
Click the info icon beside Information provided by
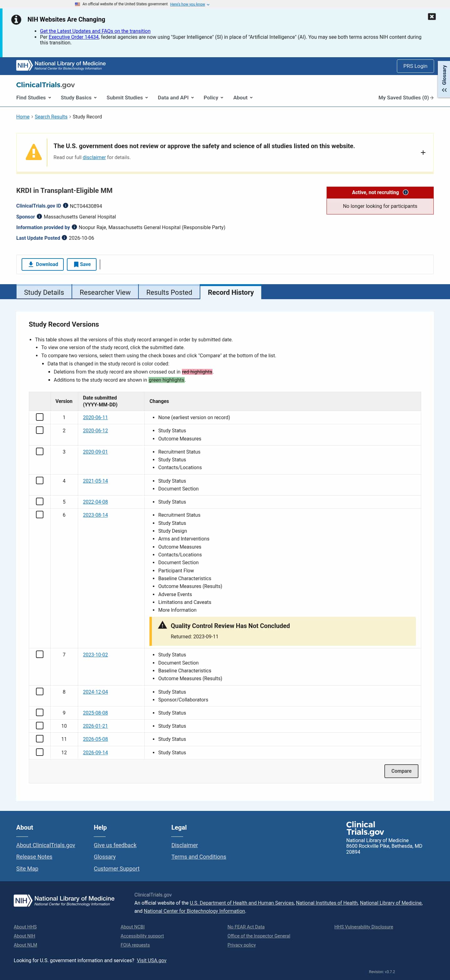74,227
